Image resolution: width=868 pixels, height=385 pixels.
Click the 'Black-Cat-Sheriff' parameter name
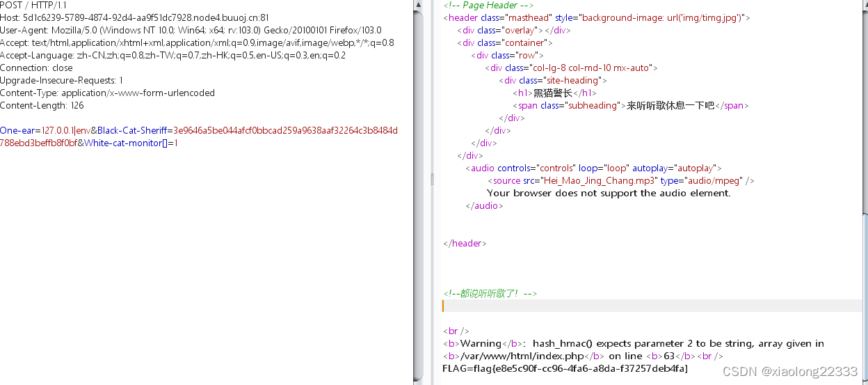coord(131,130)
